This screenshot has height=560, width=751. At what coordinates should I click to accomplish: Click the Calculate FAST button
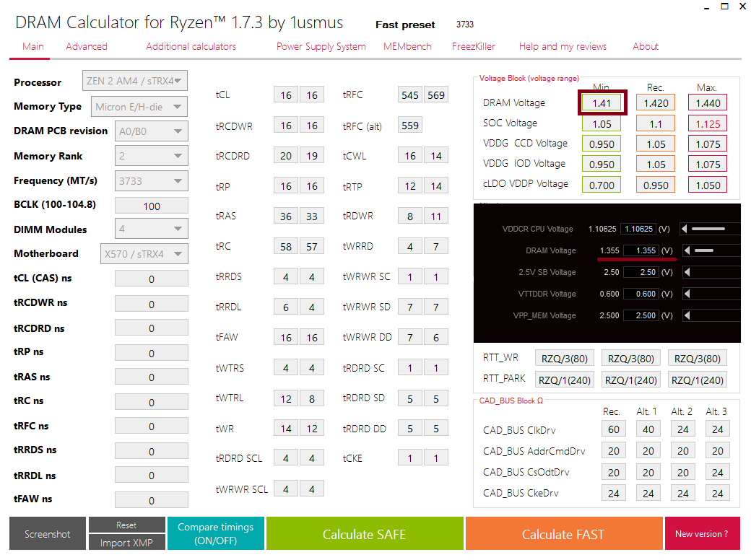pos(563,534)
